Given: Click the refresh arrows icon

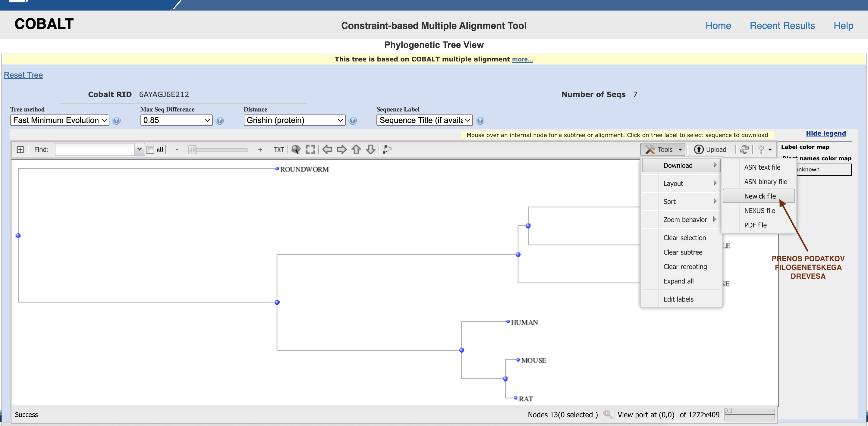Looking at the screenshot, I should point(744,149).
